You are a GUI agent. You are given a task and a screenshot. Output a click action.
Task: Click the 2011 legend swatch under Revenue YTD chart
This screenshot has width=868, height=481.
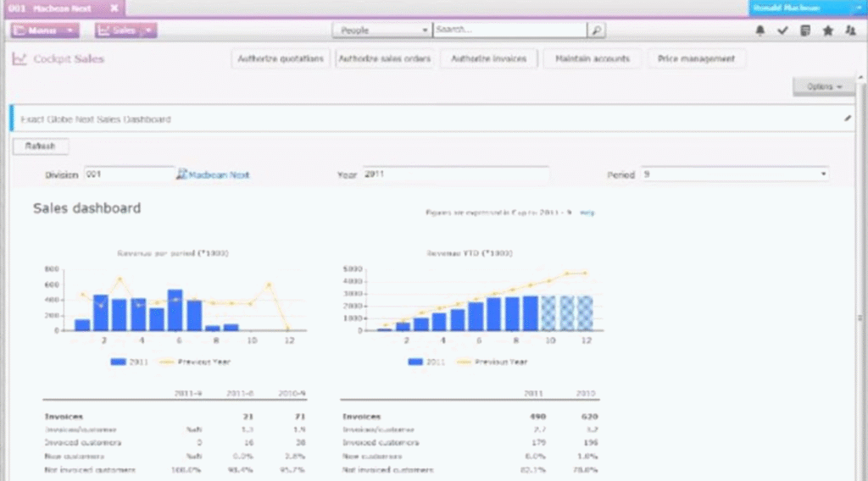point(415,362)
